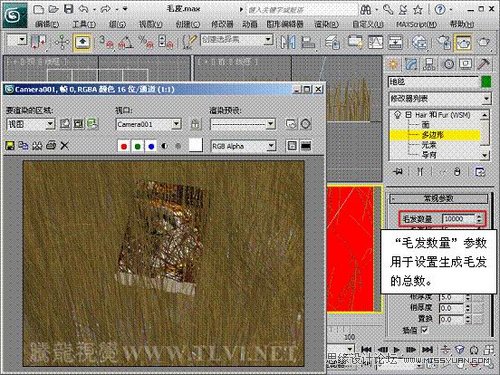
Task: Collapse the Hair and Fur (WSM) tree
Action: (x=408, y=115)
